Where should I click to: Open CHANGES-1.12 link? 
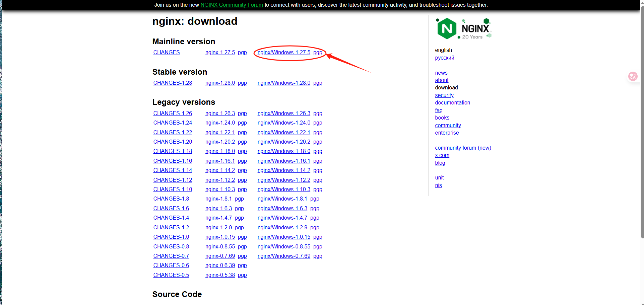point(173,180)
